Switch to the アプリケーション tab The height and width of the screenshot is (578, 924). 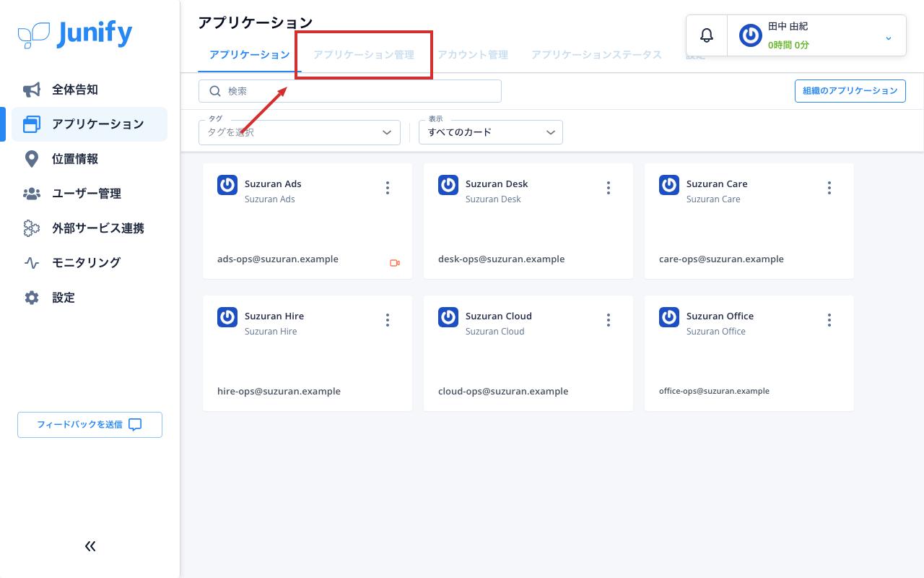tap(250, 55)
